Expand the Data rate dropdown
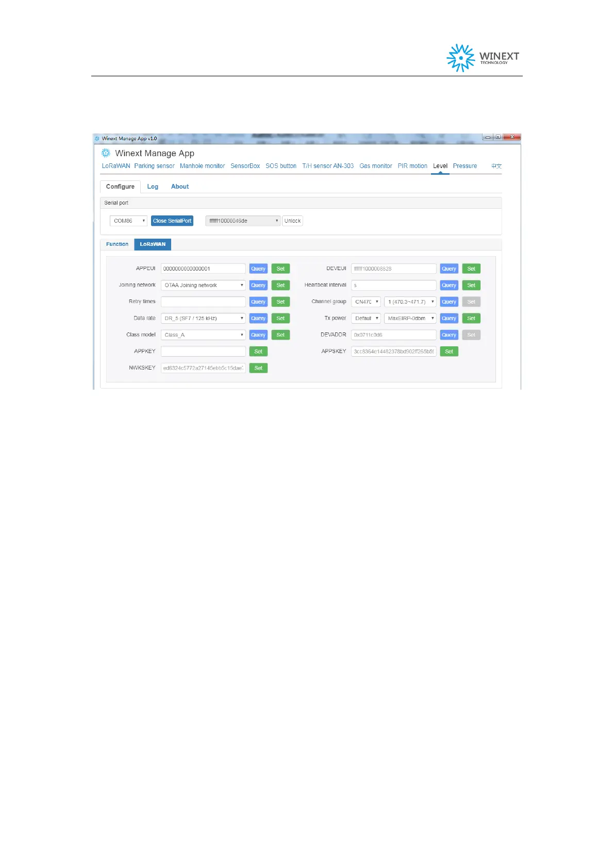This screenshot has height=868, width=614. (x=203, y=318)
